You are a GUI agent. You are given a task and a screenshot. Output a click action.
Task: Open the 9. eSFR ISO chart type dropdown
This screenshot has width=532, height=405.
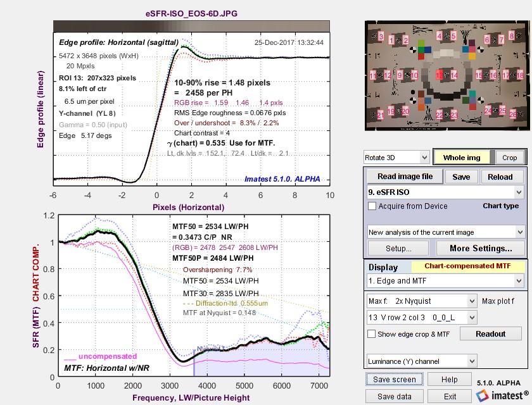point(445,192)
